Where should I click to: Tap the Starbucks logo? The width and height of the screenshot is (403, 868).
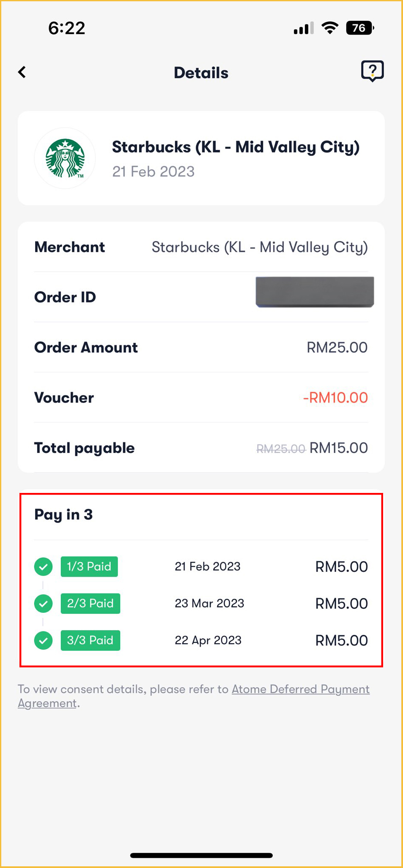point(65,158)
